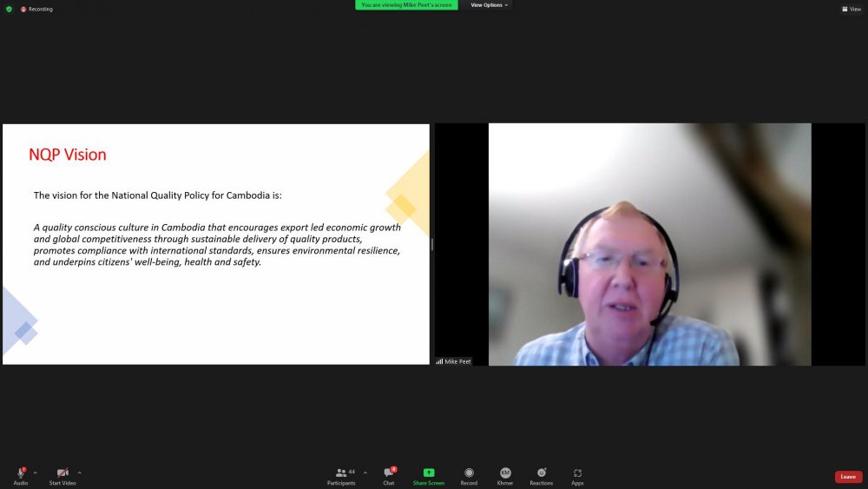868x489 pixels.
Task: Click the Audio microphone icon
Action: point(21,472)
